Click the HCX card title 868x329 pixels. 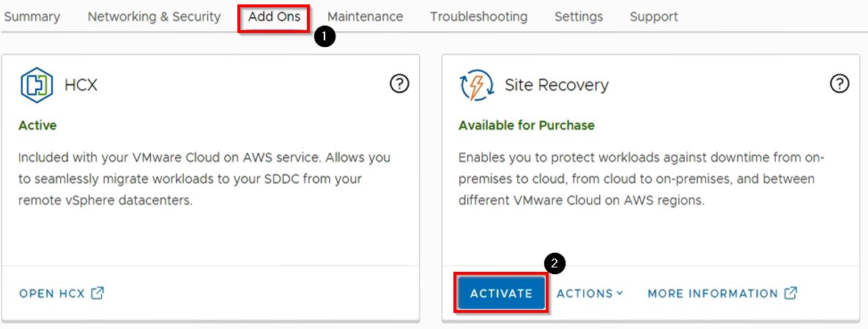point(81,85)
